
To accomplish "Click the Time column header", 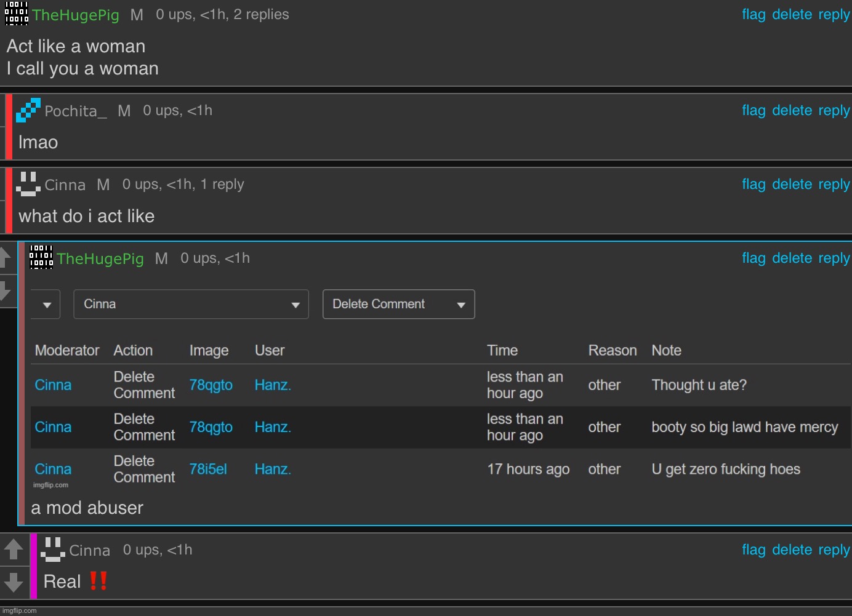I will 502,350.
